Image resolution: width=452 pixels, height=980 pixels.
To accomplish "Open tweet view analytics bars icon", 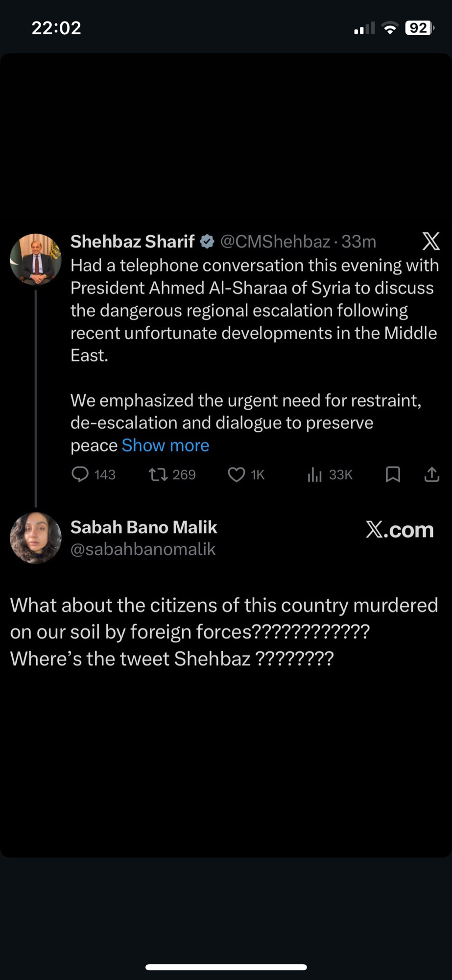I will point(314,474).
